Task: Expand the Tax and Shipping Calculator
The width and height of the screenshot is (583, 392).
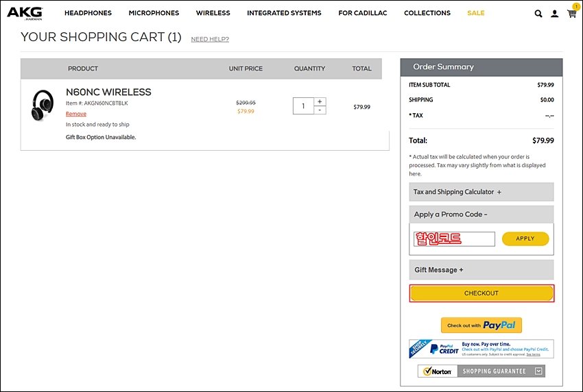Action: (x=481, y=192)
